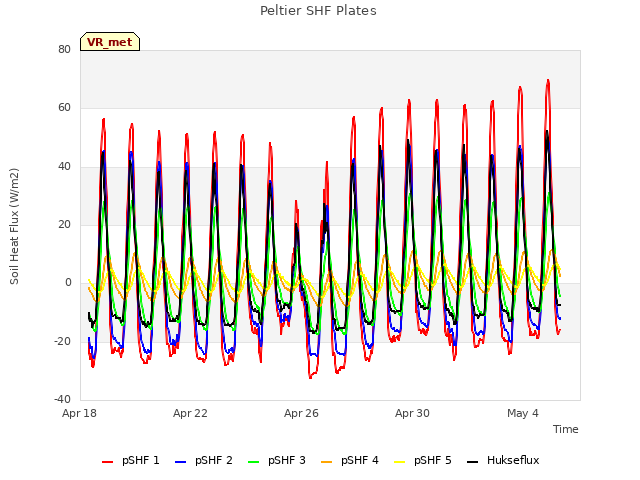Click the Hukseflux legend label
This screenshot has width=640, height=480.
513,460
